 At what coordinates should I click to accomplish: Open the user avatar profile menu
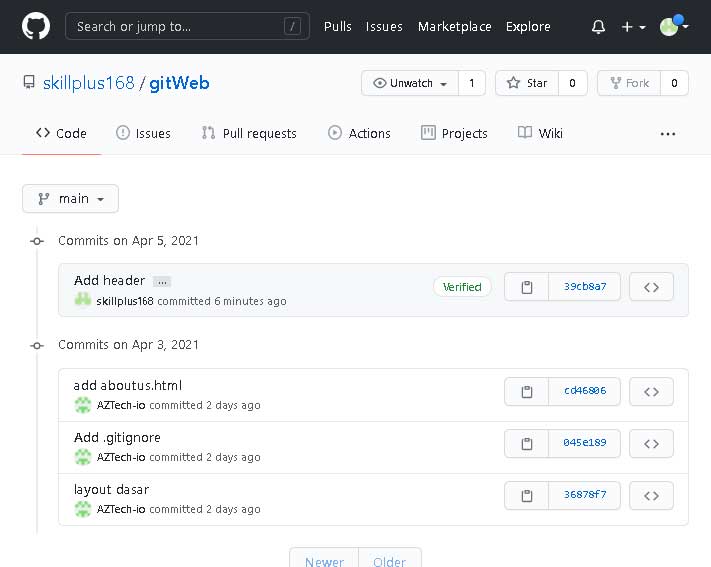674,27
